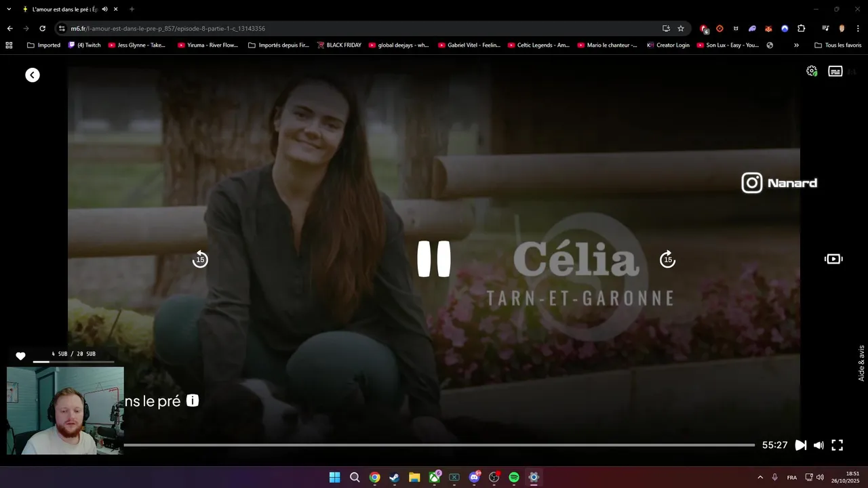Open the Gabriel Vitel - Feelin bookmark
868x488 pixels.
[469, 45]
